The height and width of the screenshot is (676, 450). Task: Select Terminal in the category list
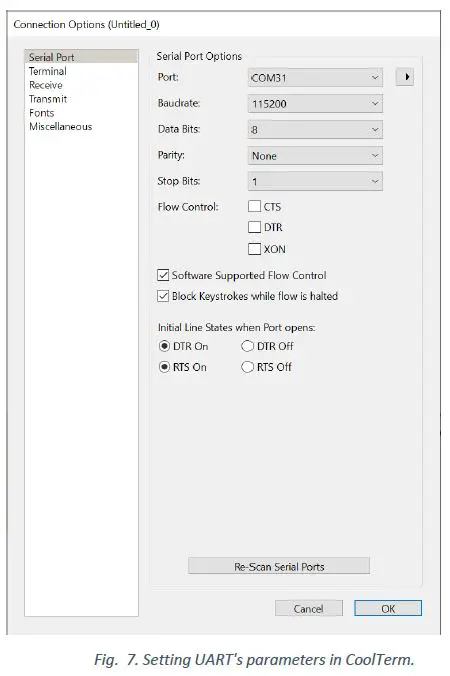[x=47, y=71]
